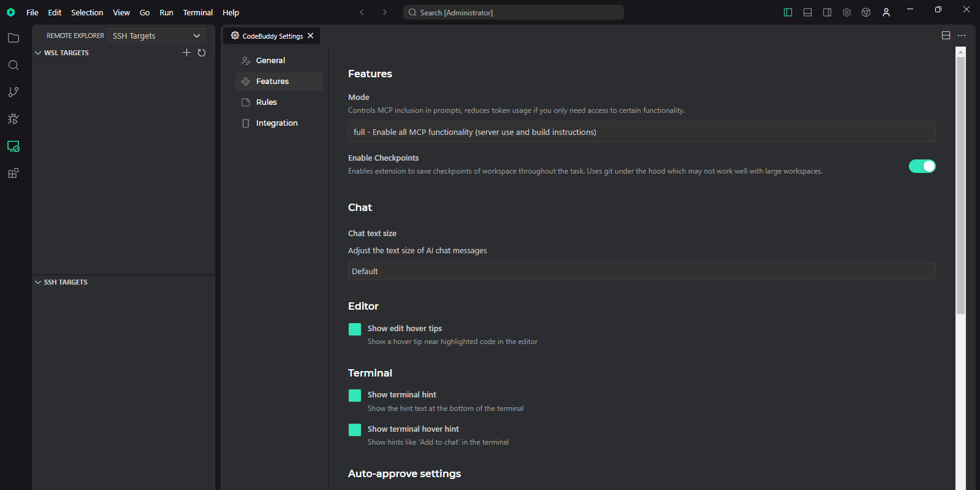Add a new WSL target
Image resolution: width=980 pixels, height=490 pixels.
coord(187,53)
